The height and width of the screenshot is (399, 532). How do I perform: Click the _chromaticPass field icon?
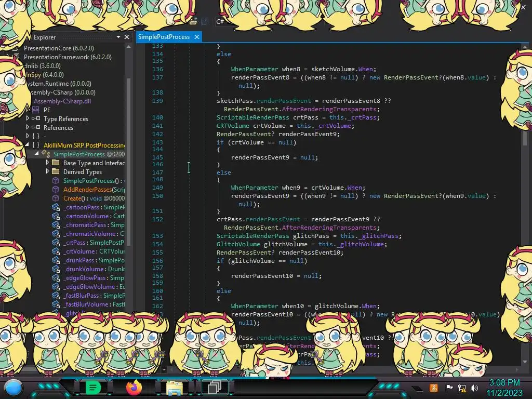[x=56, y=224]
